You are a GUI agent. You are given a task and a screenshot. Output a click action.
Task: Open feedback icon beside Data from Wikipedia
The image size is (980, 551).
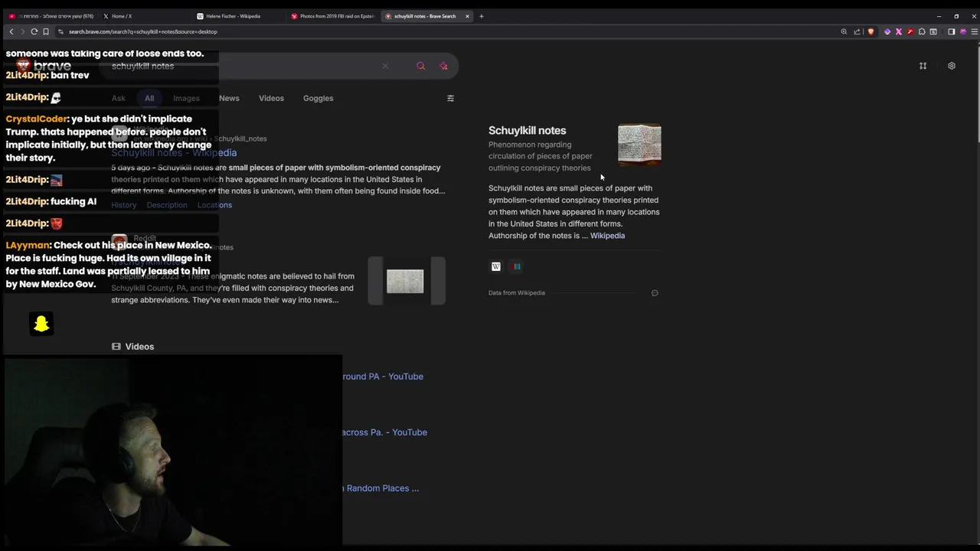[x=655, y=292]
